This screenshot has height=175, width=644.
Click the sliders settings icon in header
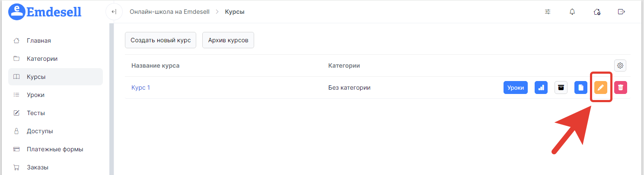(548, 12)
